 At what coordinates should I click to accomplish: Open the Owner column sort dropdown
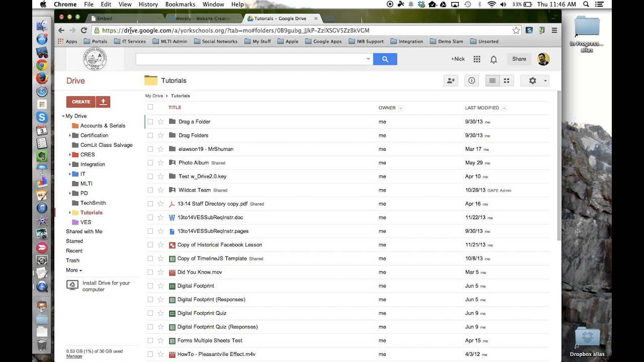tap(401, 108)
